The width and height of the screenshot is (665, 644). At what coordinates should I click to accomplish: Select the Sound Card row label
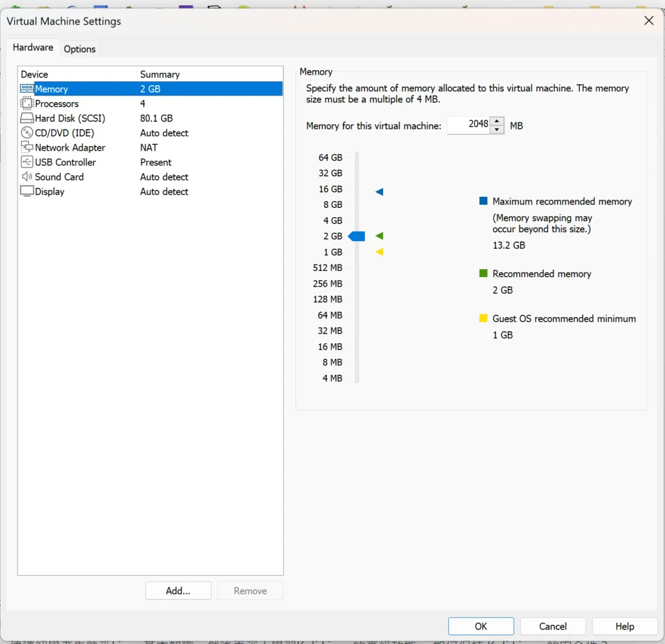pos(59,177)
